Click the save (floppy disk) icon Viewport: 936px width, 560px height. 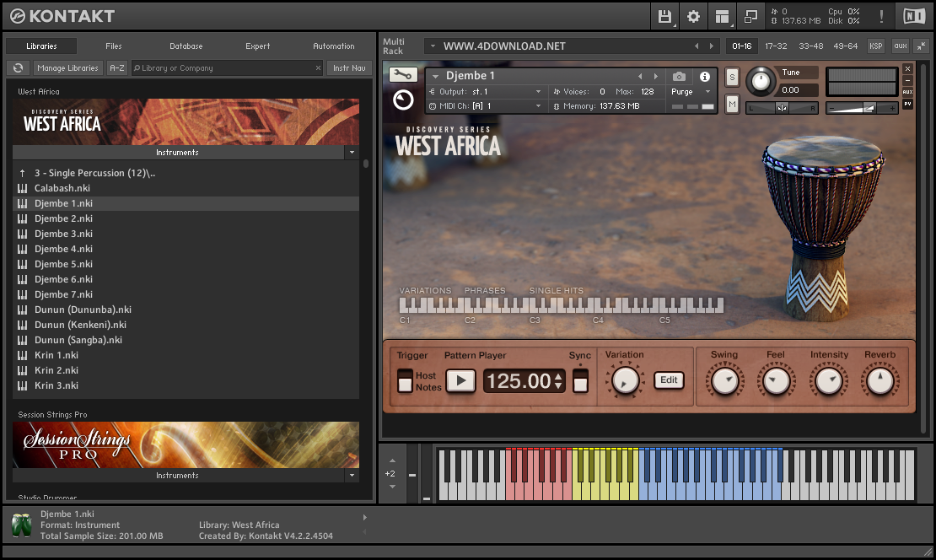[664, 16]
